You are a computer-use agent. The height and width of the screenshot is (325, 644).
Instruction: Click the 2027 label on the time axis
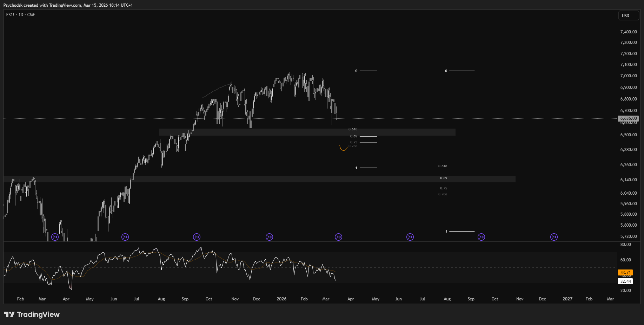click(x=567, y=299)
